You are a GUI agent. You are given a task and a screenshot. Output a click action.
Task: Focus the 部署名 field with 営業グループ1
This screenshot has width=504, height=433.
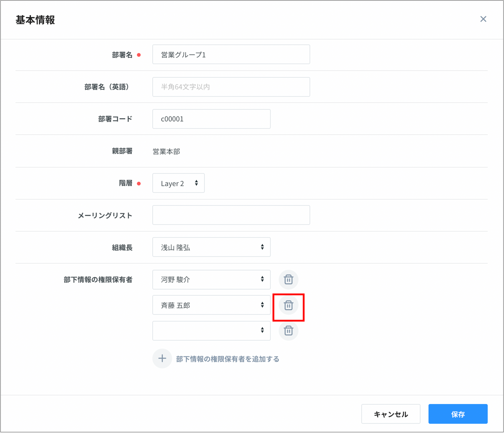(231, 54)
